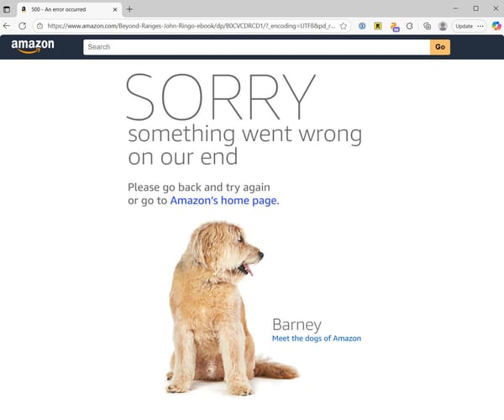Click the Amazon logo in the header
Image resolution: width=504 pixels, height=420 pixels.
(x=33, y=46)
